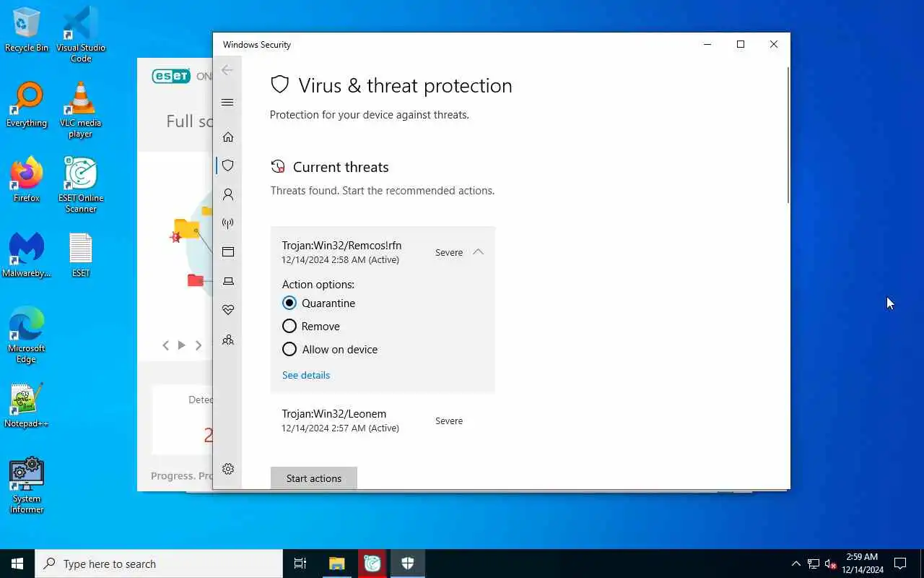924x578 pixels.
Task: Open App & browser control icon
Action: pos(228,252)
